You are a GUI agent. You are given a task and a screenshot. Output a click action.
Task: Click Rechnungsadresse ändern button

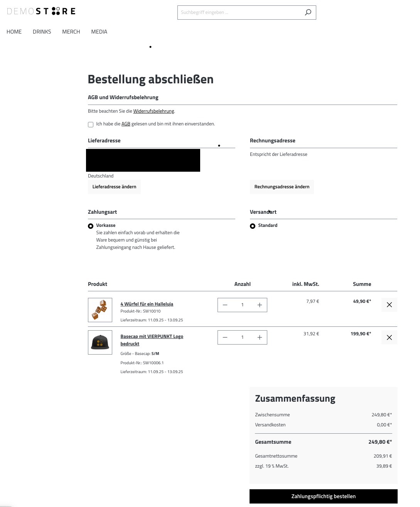click(x=282, y=187)
